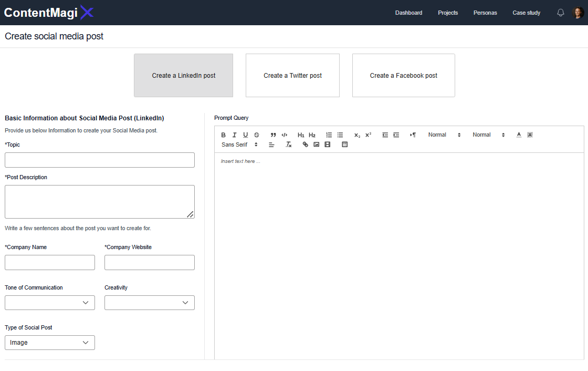
Task: Switch text direction to right-to-left
Action: pyautogui.click(x=413, y=135)
